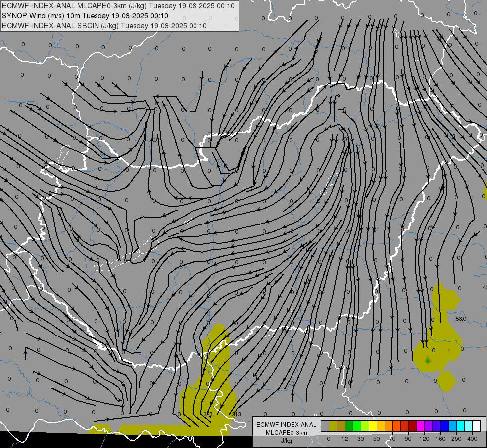Select the pure blue legend swatch
Viewport: 487px width, 448px height.
(x=445, y=426)
